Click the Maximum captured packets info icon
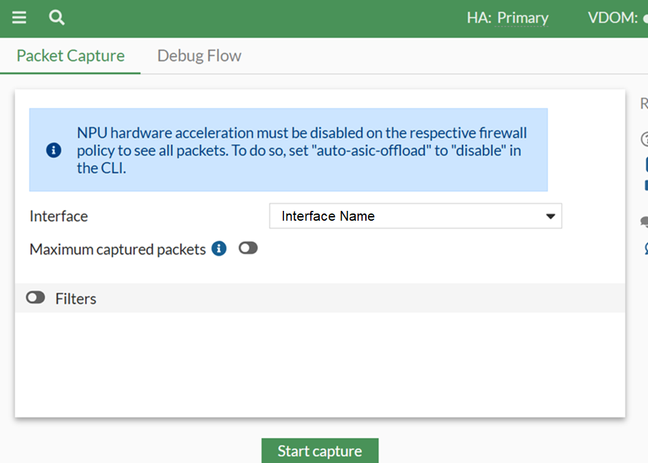Viewport: 648px width, 463px height. pyautogui.click(x=219, y=248)
